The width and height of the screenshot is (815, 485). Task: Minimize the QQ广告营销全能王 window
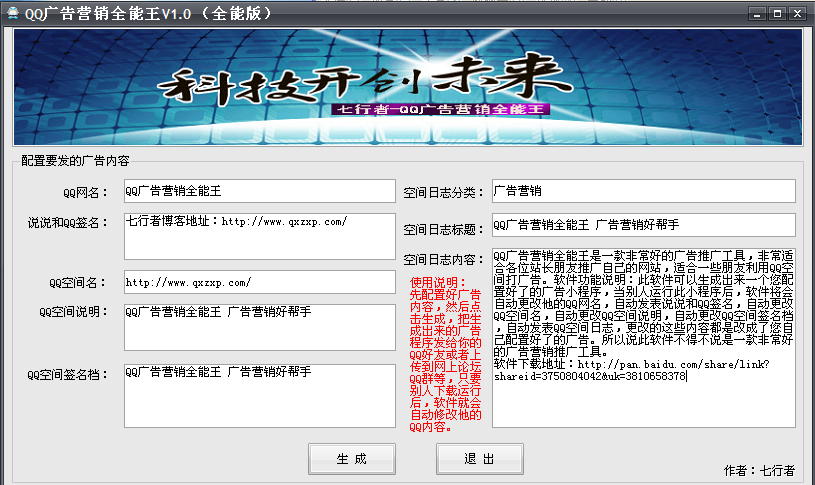point(757,14)
